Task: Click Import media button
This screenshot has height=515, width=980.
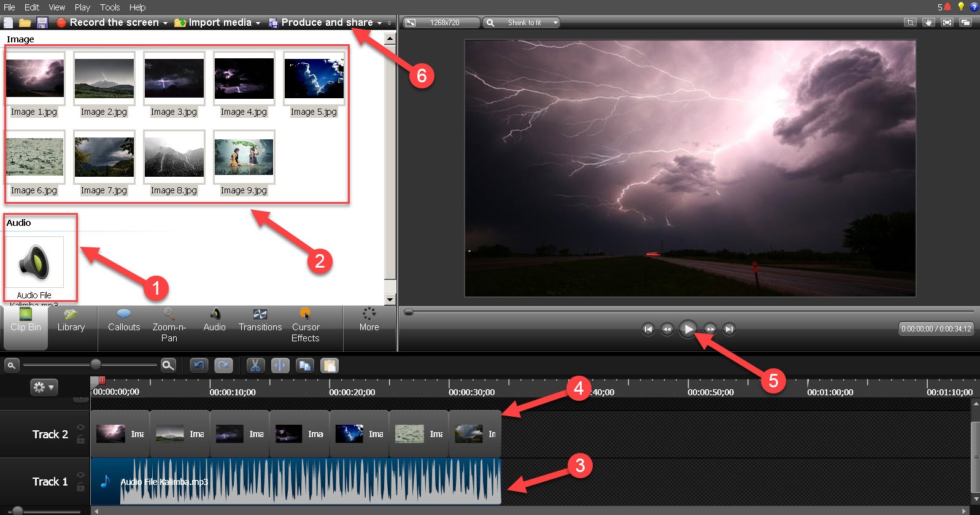Action: [217, 23]
